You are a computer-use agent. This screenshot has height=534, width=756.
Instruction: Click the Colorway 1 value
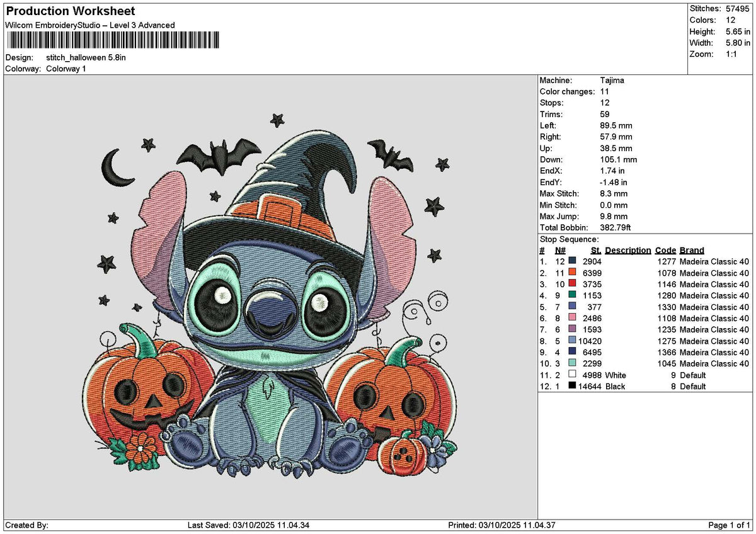66,69
